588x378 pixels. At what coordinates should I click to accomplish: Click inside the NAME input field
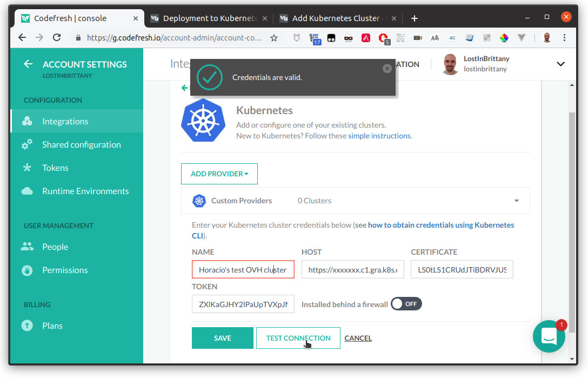(x=243, y=269)
